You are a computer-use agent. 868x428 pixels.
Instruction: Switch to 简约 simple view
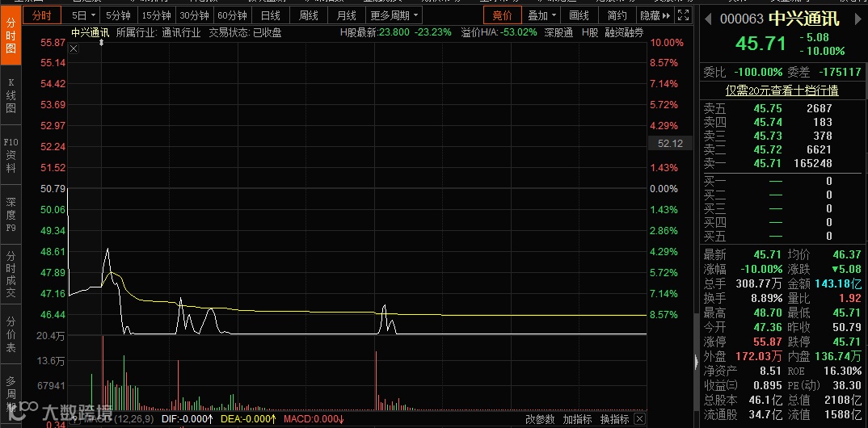click(x=617, y=15)
